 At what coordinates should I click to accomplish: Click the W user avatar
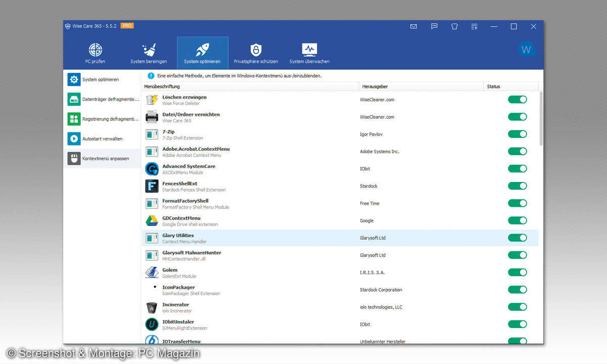tap(527, 50)
